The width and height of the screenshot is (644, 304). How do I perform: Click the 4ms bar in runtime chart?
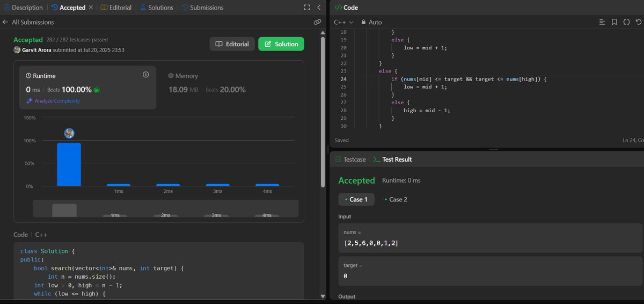(x=267, y=185)
